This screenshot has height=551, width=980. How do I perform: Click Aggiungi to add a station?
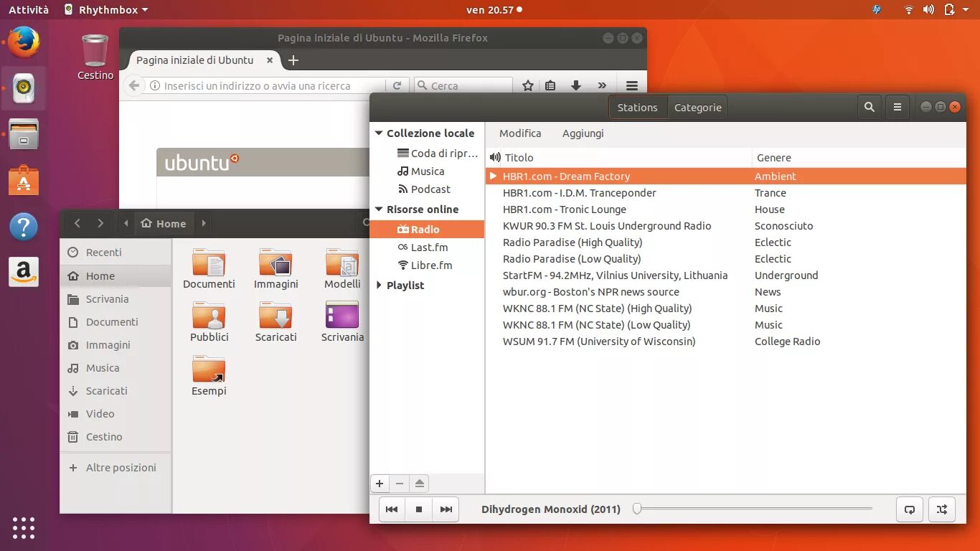point(583,133)
